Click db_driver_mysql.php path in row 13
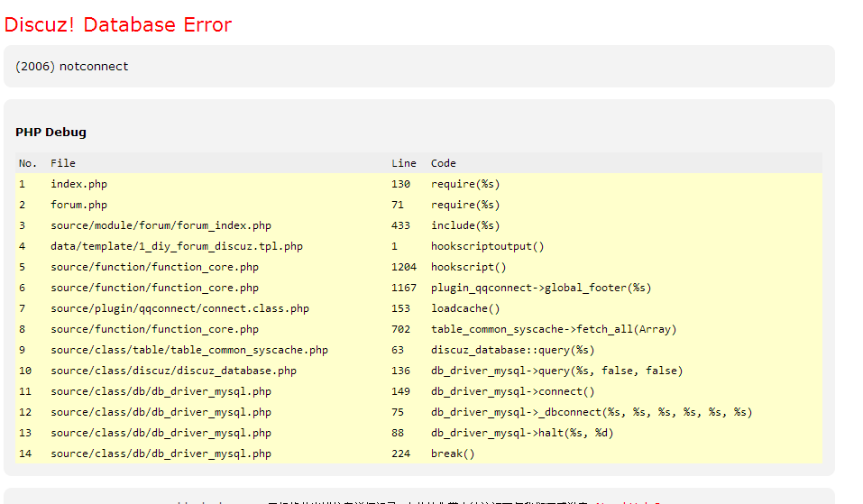Screen dimensions: 863x504 point(161,433)
